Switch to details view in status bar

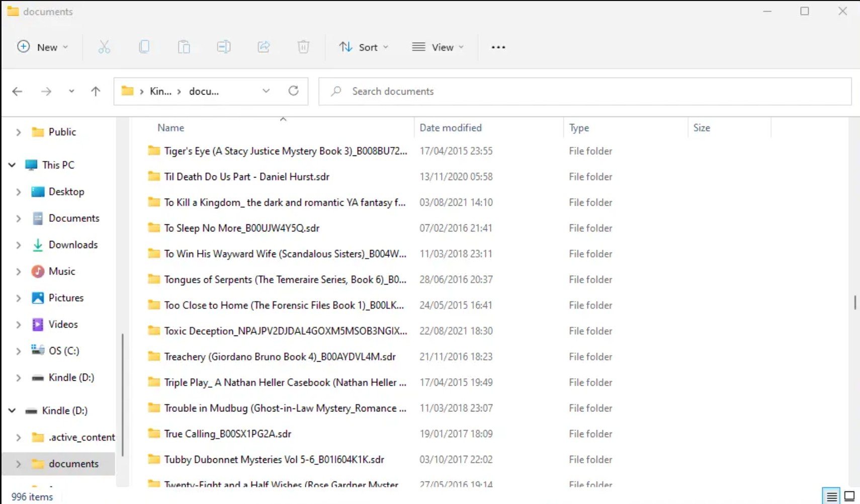[x=832, y=496]
